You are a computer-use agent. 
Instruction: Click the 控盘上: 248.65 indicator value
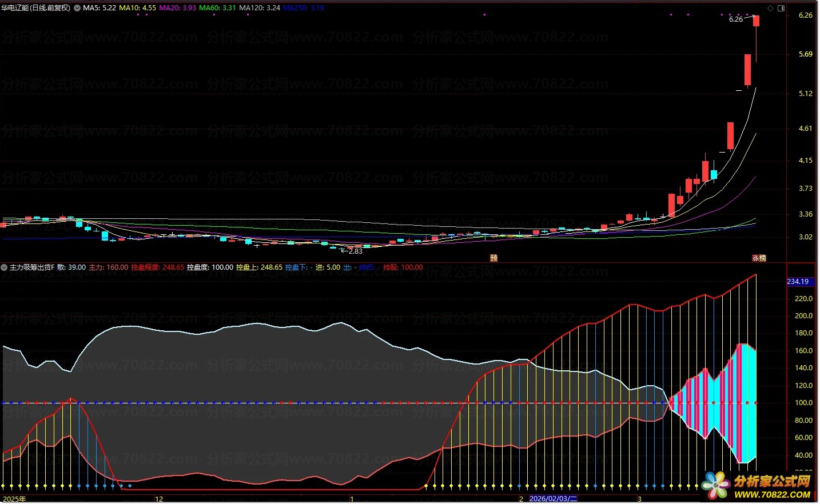260,267
